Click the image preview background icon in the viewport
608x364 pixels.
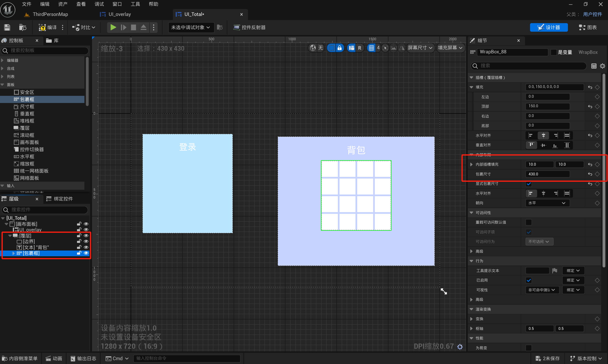(x=393, y=48)
